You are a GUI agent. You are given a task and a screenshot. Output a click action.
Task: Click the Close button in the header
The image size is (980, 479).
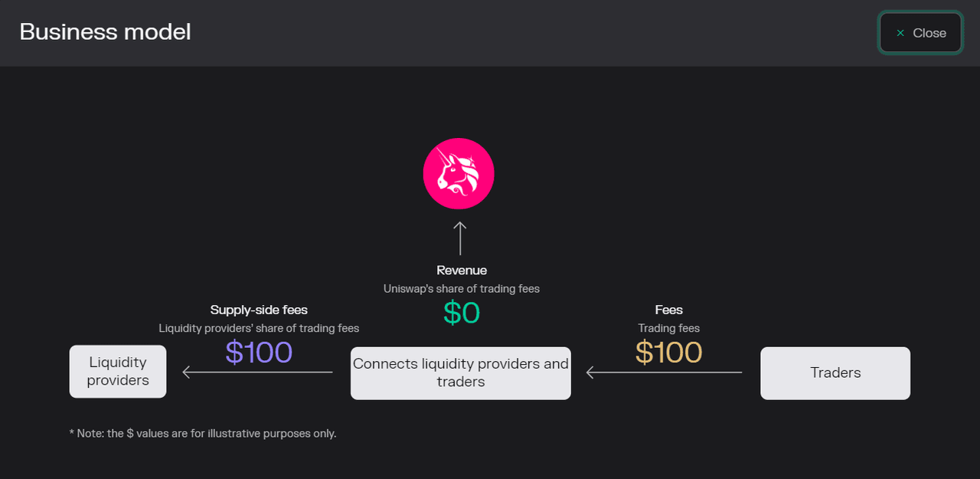[920, 33]
